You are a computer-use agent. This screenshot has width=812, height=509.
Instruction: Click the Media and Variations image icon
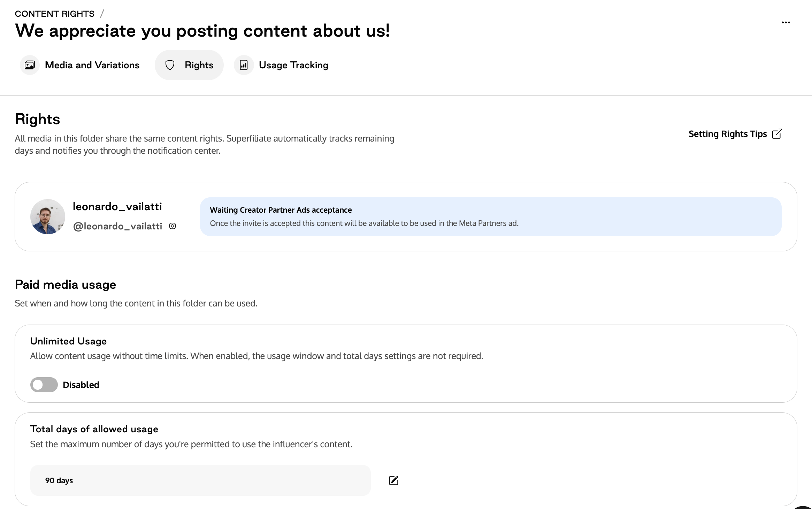30,65
